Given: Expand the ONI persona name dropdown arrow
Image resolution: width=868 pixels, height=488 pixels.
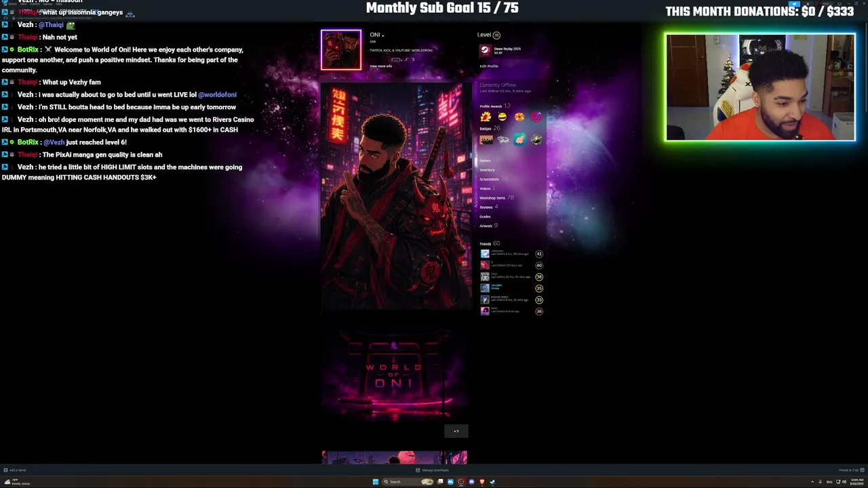Looking at the screenshot, I should [382, 35].
